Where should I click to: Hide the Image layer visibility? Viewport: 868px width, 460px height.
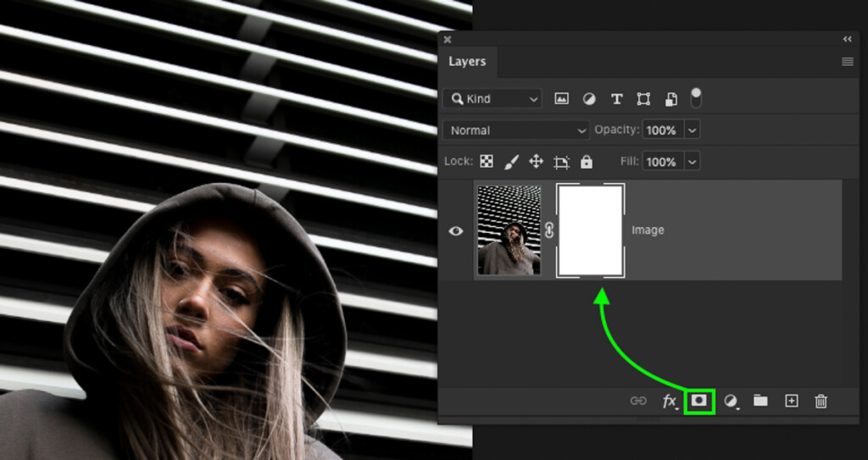[455, 230]
